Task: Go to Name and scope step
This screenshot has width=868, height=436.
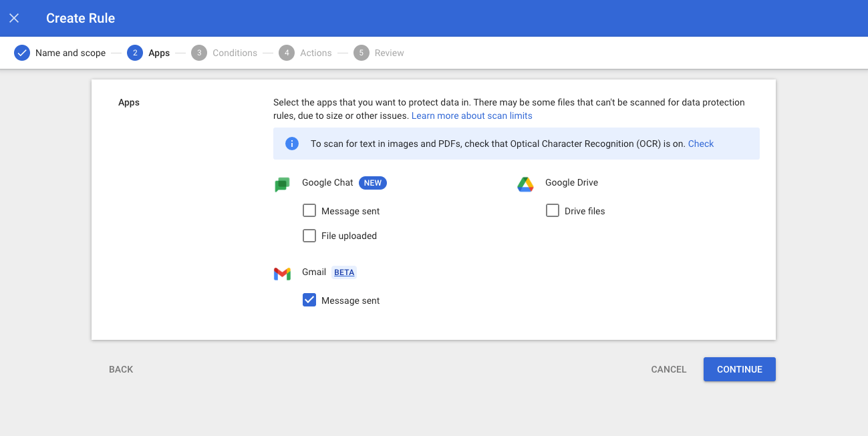Action: tap(70, 53)
